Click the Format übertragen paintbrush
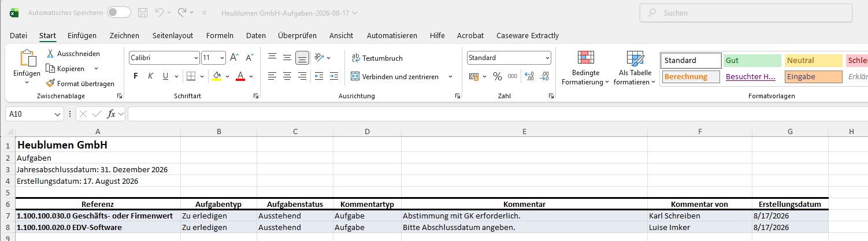This screenshot has width=868, height=241. [50, 84]
